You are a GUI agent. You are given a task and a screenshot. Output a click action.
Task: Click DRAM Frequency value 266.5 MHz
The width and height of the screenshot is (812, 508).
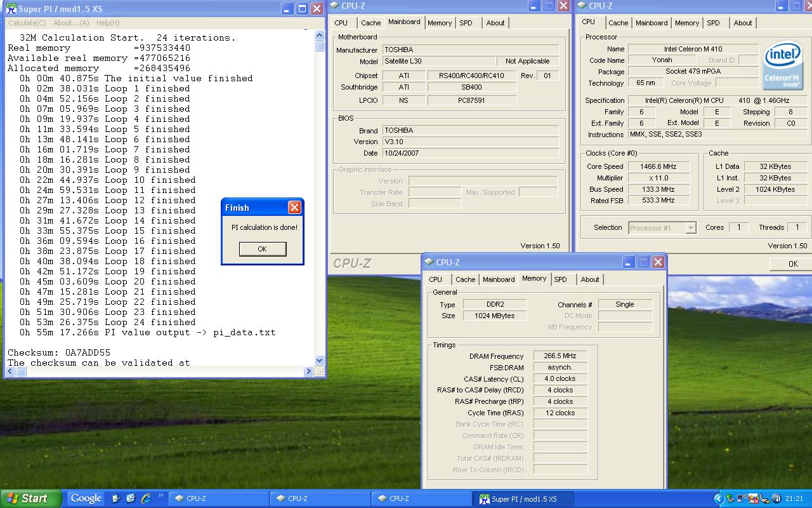[x=560, y=356]
